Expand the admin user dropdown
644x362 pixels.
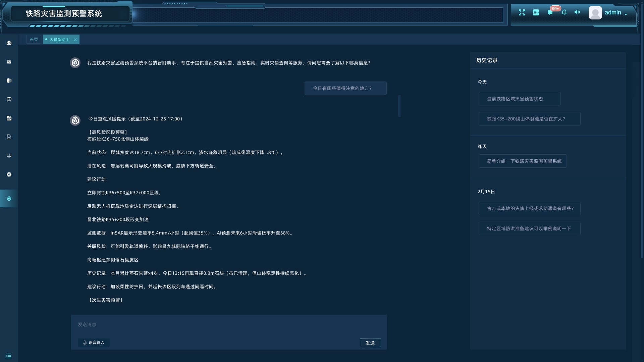pos(626,14)
